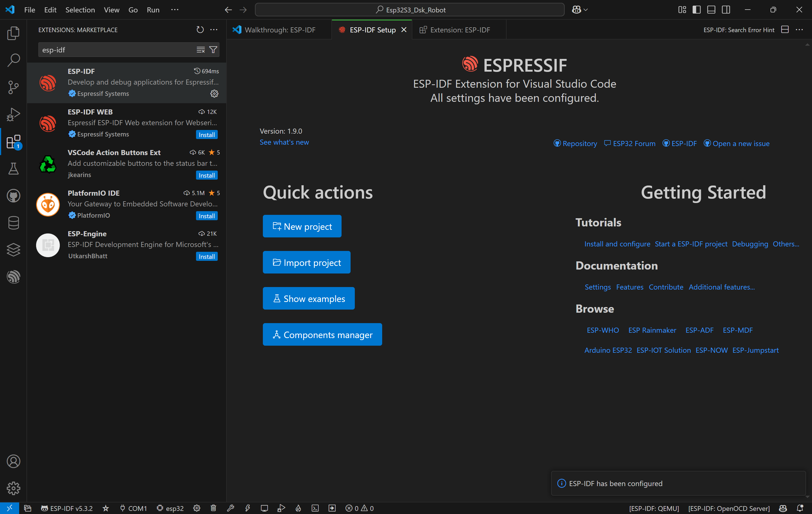Viewport: 812px width, 514px height.
Task: Run full clean trash icon
Action: pos(214,508)
